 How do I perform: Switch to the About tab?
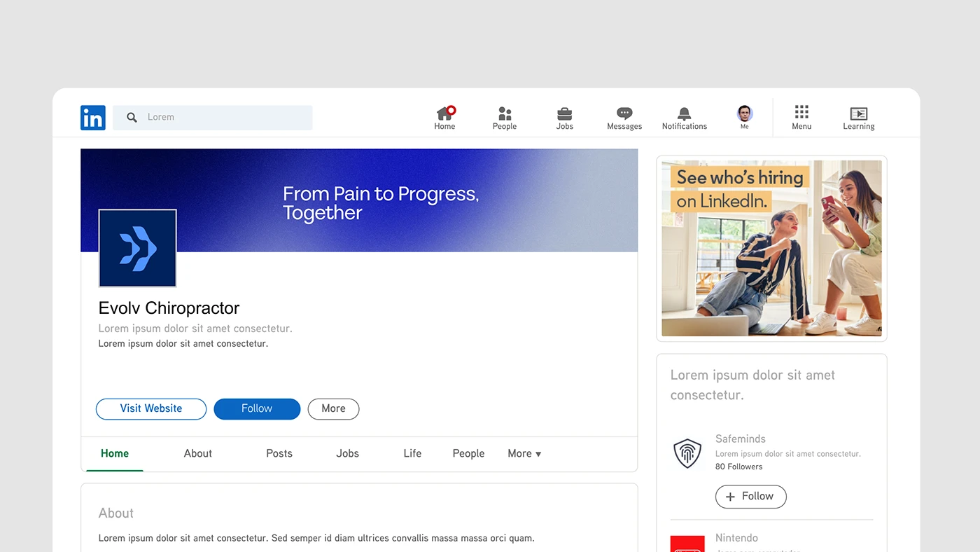click(197, 454)
